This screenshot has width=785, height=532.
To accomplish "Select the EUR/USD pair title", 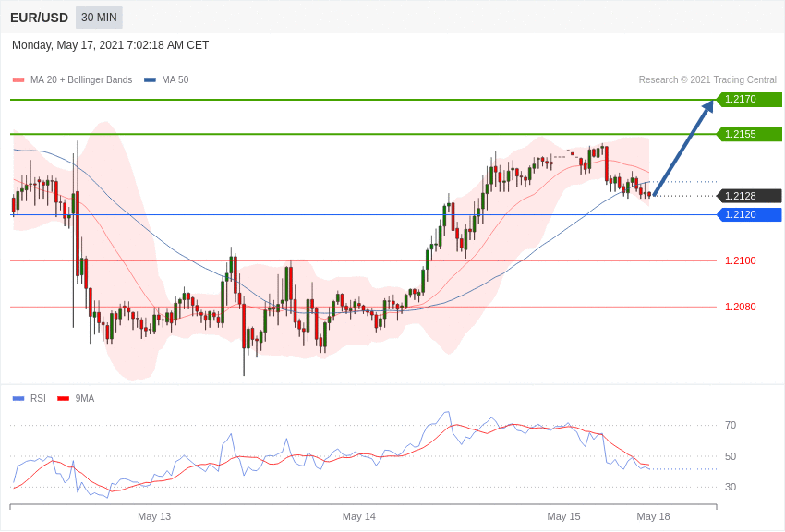I will 39,18.
